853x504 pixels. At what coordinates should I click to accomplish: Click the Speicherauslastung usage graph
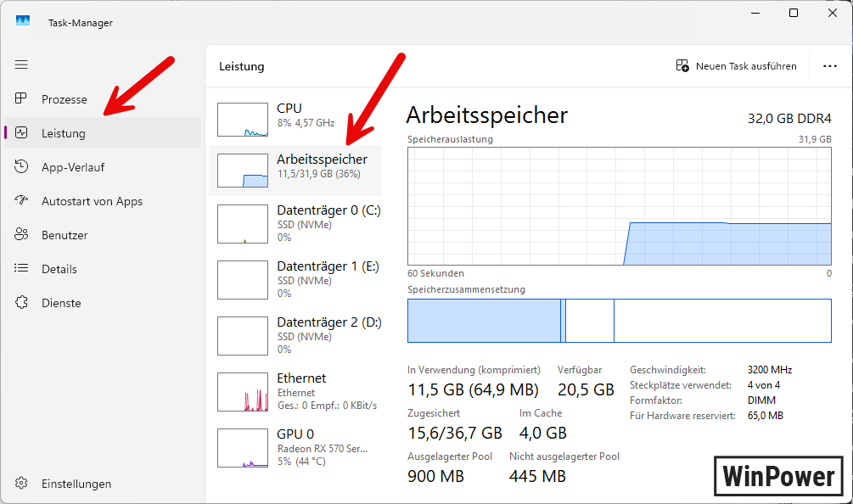[619, 206]
